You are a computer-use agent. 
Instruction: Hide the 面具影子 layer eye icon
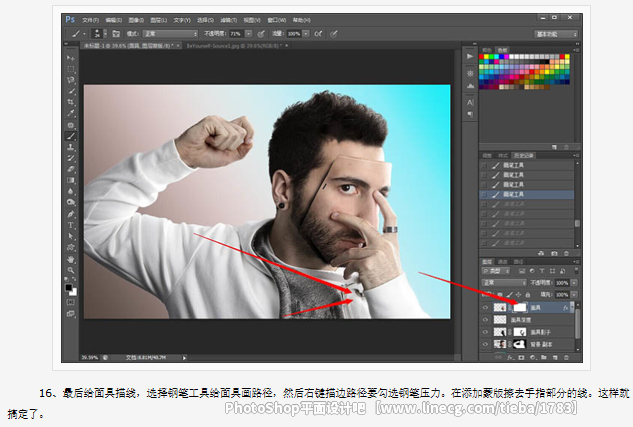point(485,332)
